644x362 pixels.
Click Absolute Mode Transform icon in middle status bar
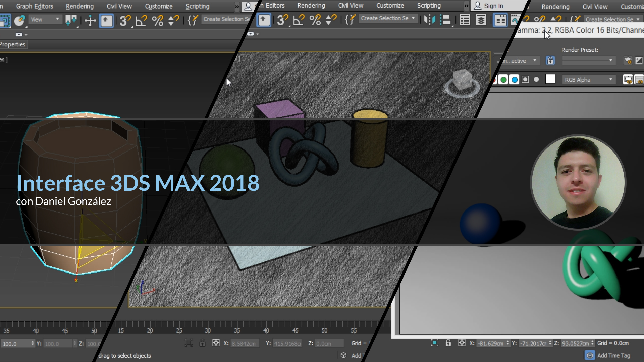tap(216, 343)
